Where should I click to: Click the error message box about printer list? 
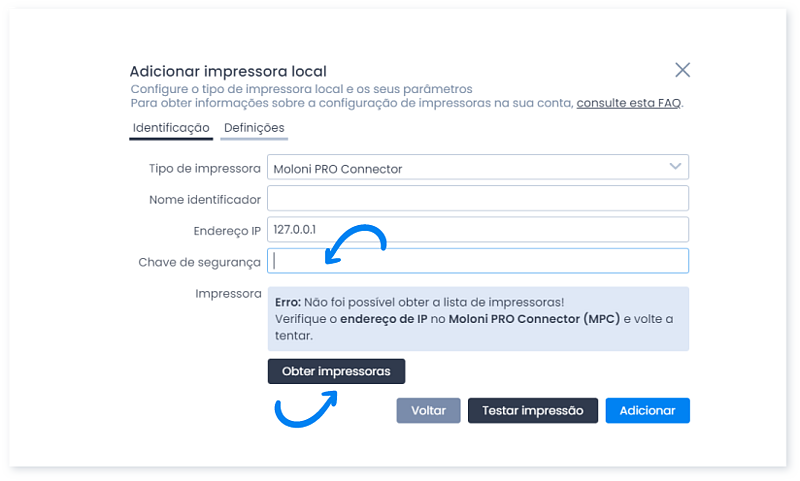478,318
